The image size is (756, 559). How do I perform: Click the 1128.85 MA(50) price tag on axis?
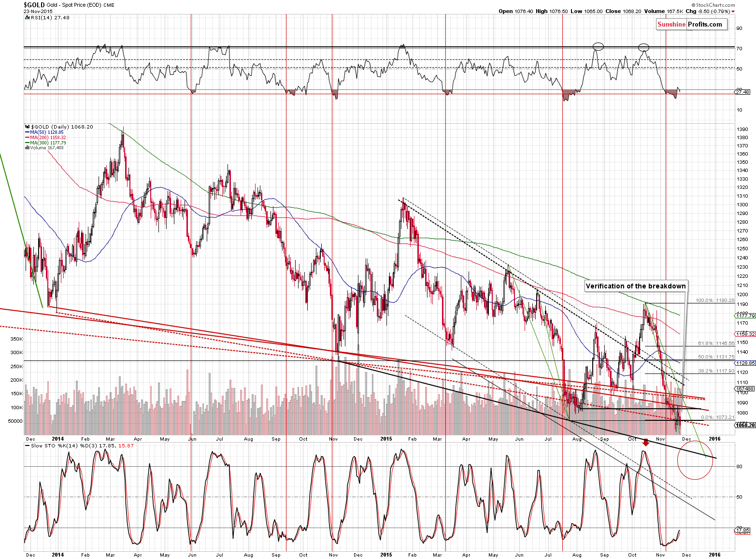click(x=745, y=363)
